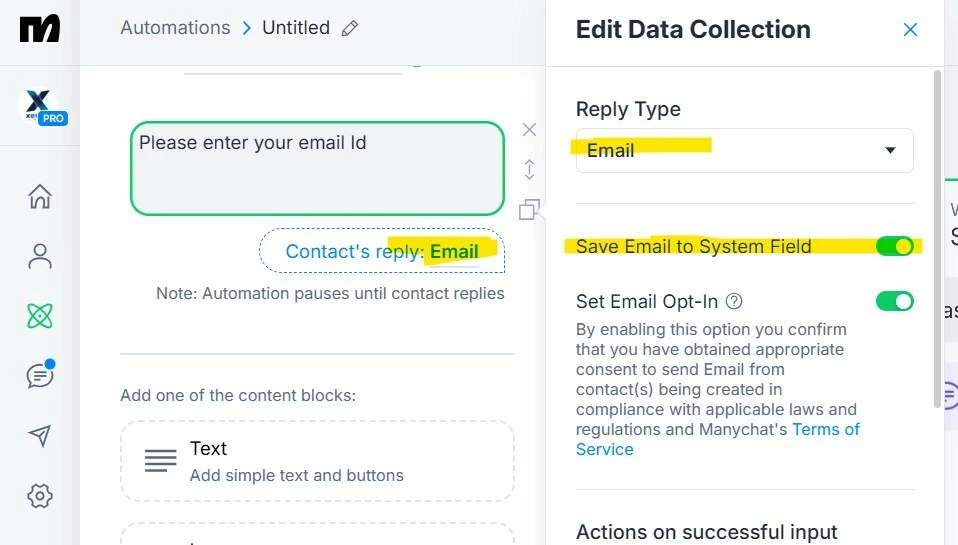Open the Automation atom icon
This screenshot has width=958, height=545.
(x=40, y=316)
